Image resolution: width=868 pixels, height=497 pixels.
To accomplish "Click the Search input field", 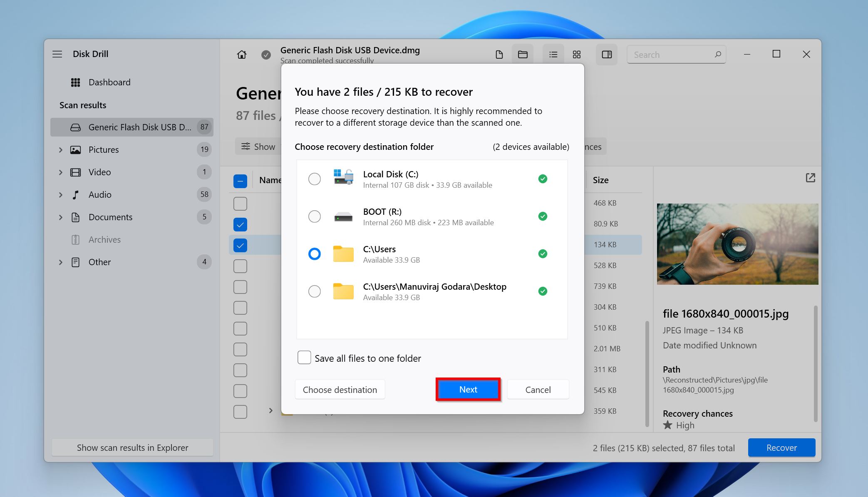I will (677, 54).
